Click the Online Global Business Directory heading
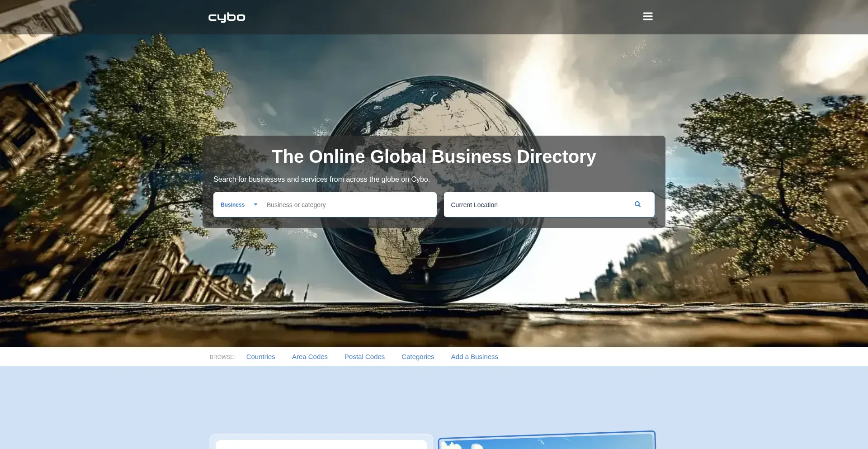868x449 pixels. pyautogui.click(x=434, y=157)
